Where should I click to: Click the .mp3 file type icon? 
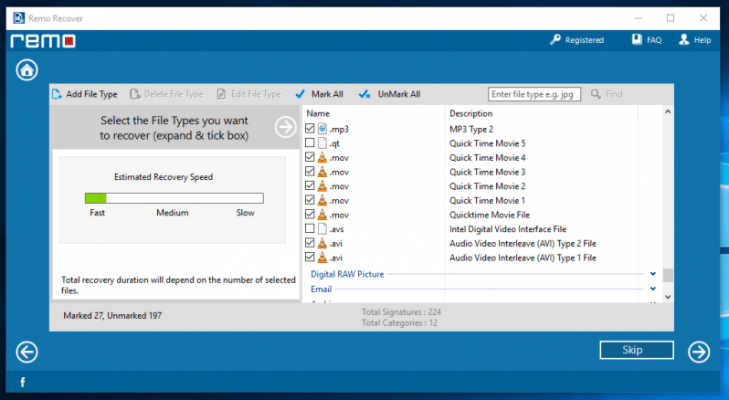pyautogui.click(x=322, y=129)
